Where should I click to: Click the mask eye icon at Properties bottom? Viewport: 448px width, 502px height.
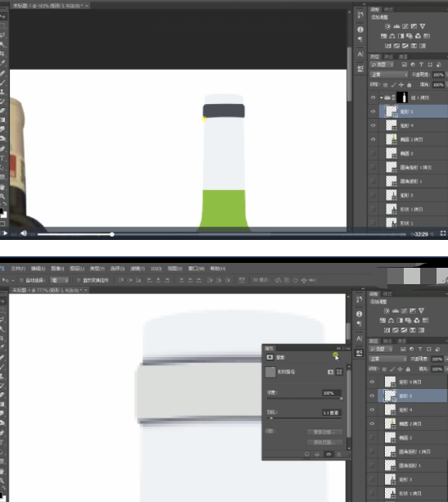(x=328, y=454)
